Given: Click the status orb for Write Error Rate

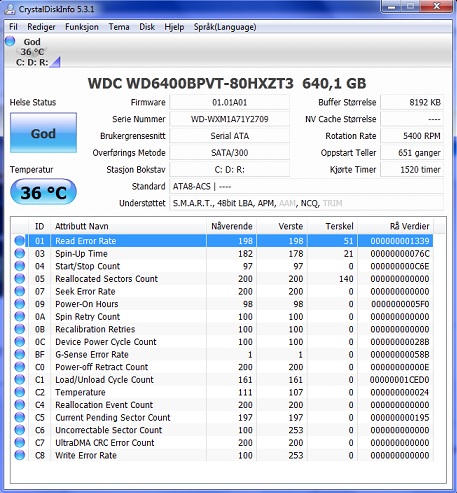Looking at the screenshot, I should pos(20,455).
